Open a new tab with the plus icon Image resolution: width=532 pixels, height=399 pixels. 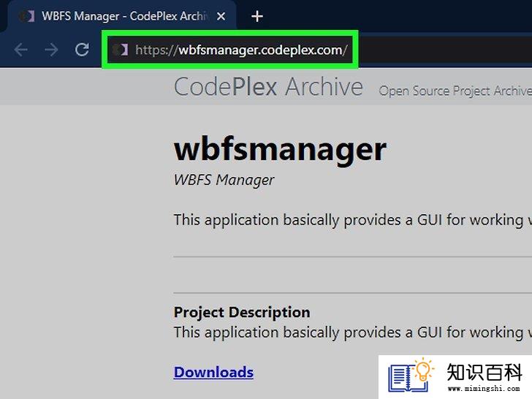pyautogui.click(x=257, y=16)
